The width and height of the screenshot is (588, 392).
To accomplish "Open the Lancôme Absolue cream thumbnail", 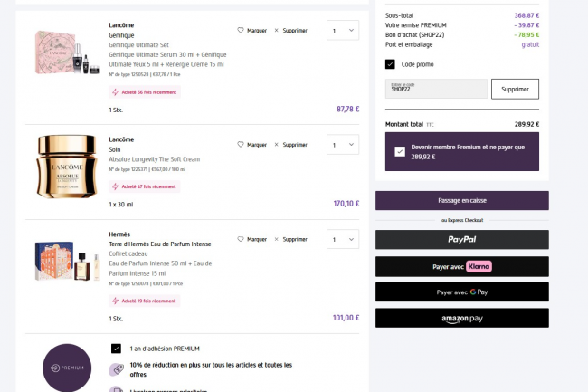I will click(x=66, y=165).
